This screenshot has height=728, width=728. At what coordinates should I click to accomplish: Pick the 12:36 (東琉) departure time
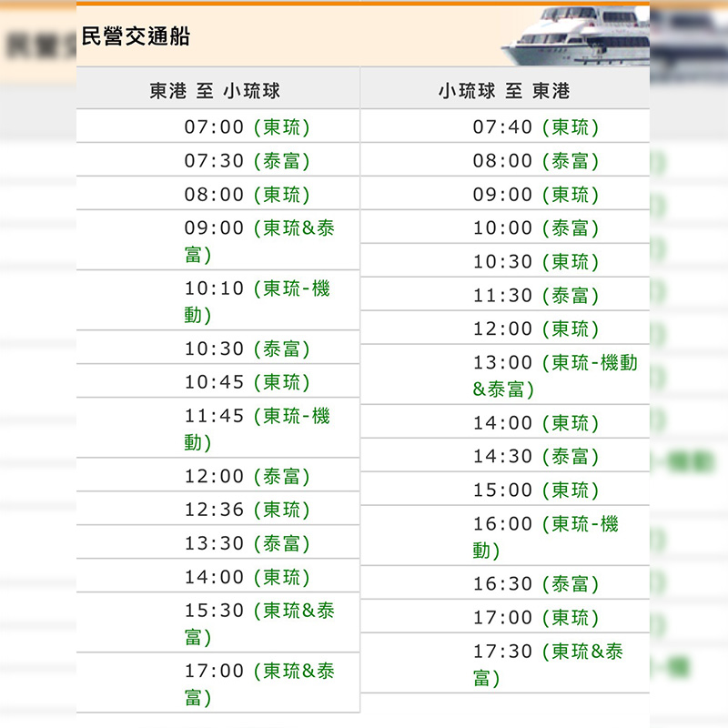coord(247,510)
